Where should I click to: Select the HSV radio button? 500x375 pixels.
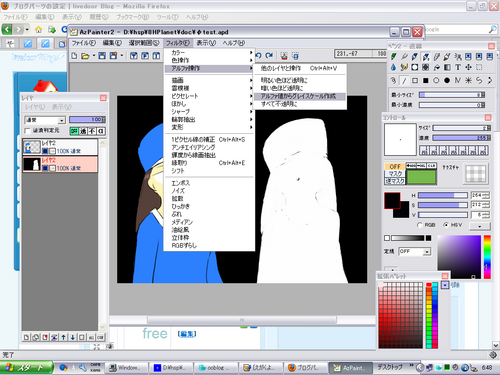pos(446,225)
